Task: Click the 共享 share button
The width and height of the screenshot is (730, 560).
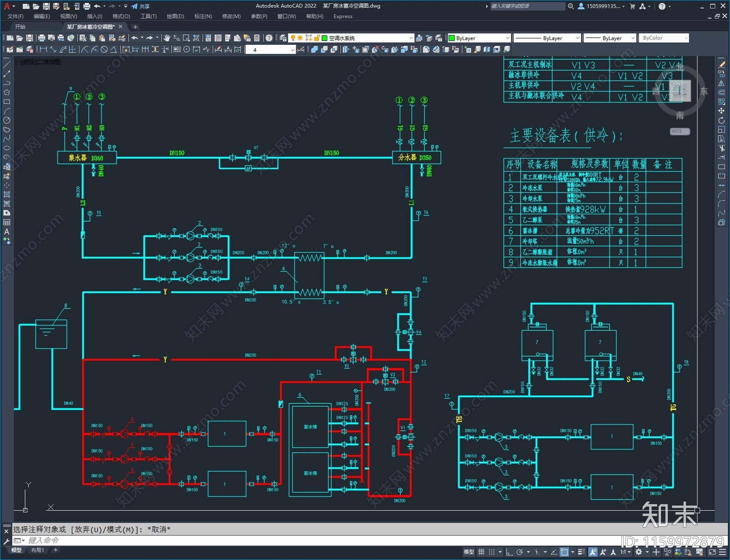Action: tap(141, 6)
